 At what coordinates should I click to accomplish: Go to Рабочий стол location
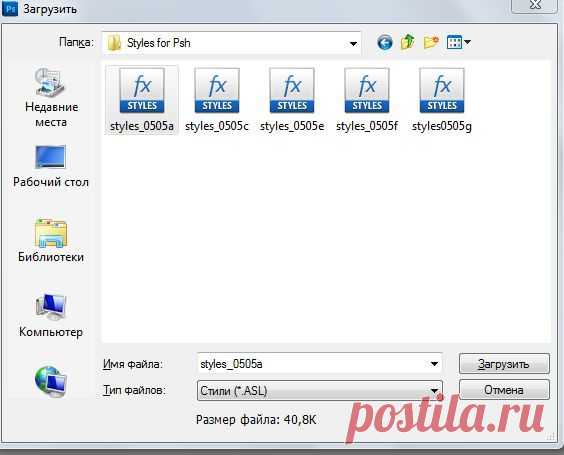(x=51, y=166)
